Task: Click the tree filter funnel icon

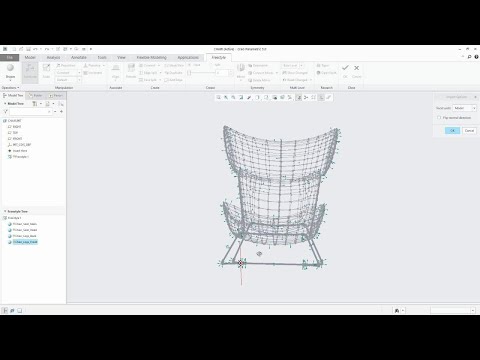Action: click(5, 111)
